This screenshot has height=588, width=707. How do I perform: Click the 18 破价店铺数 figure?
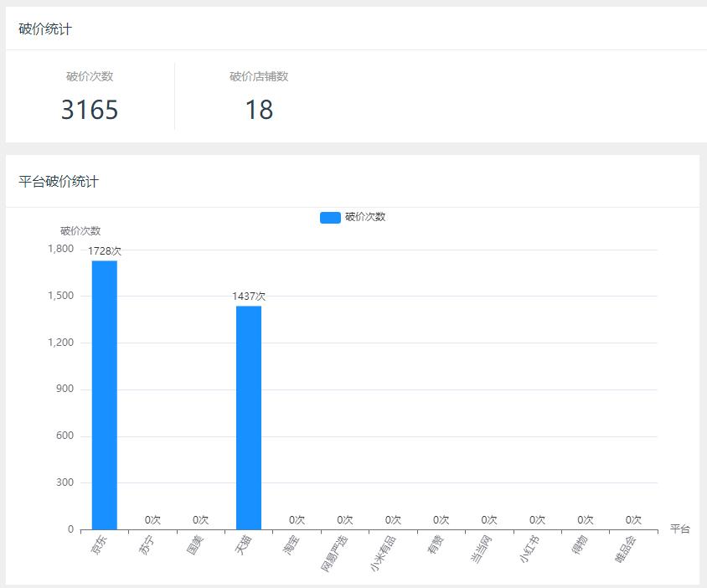click(x=259, y=110)
